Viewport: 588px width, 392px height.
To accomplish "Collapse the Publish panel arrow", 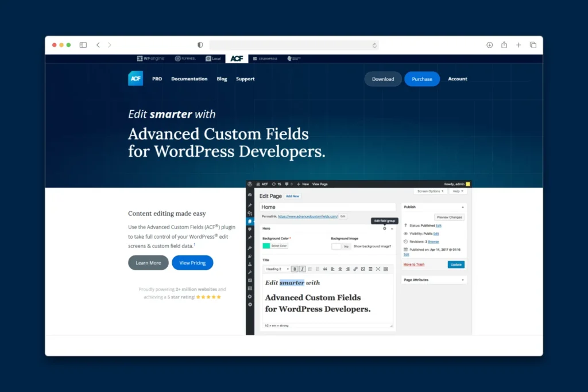I will coord(463,207).
